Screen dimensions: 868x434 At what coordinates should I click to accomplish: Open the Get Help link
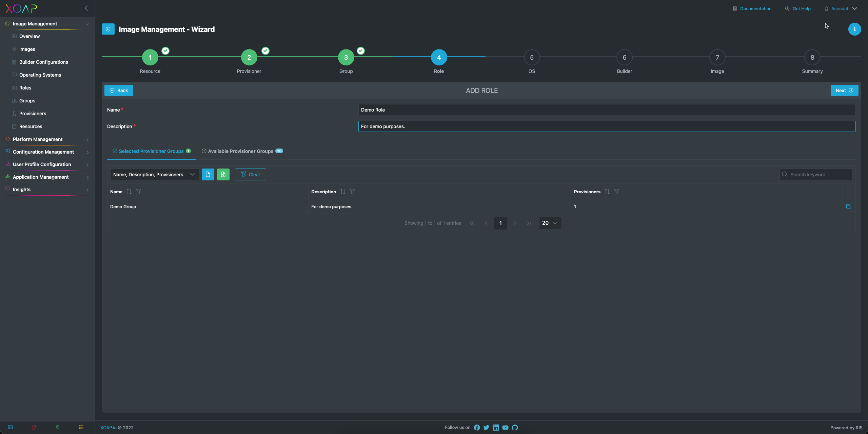tap(798, 8)
